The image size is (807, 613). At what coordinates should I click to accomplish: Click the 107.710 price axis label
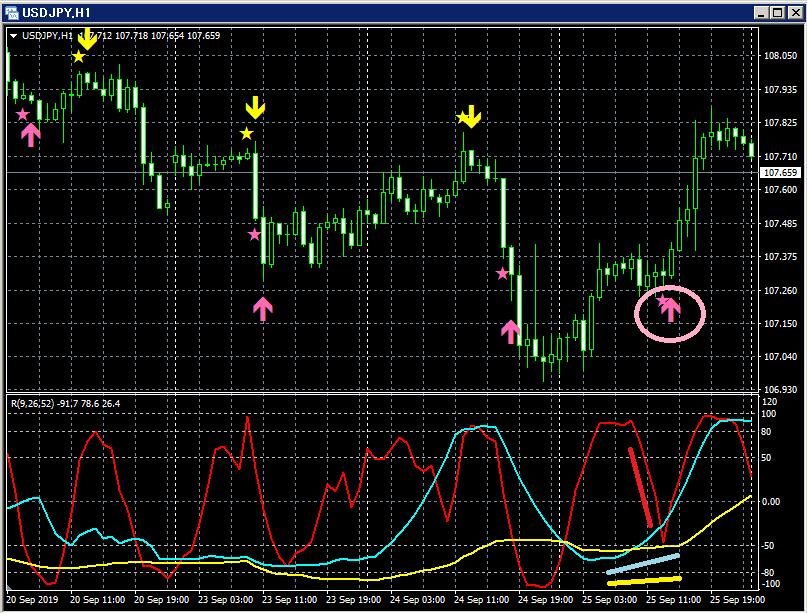click(780, 156)
